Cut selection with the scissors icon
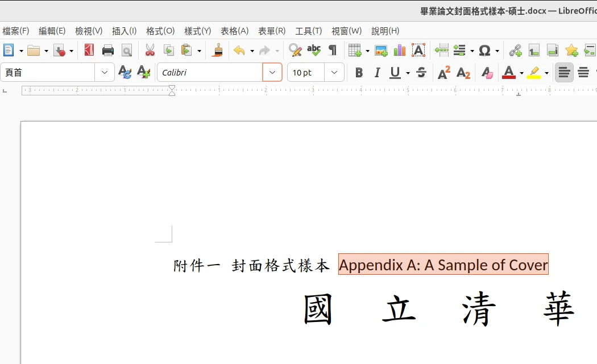Screen dimensions: 597x364 tap(150, 50)
